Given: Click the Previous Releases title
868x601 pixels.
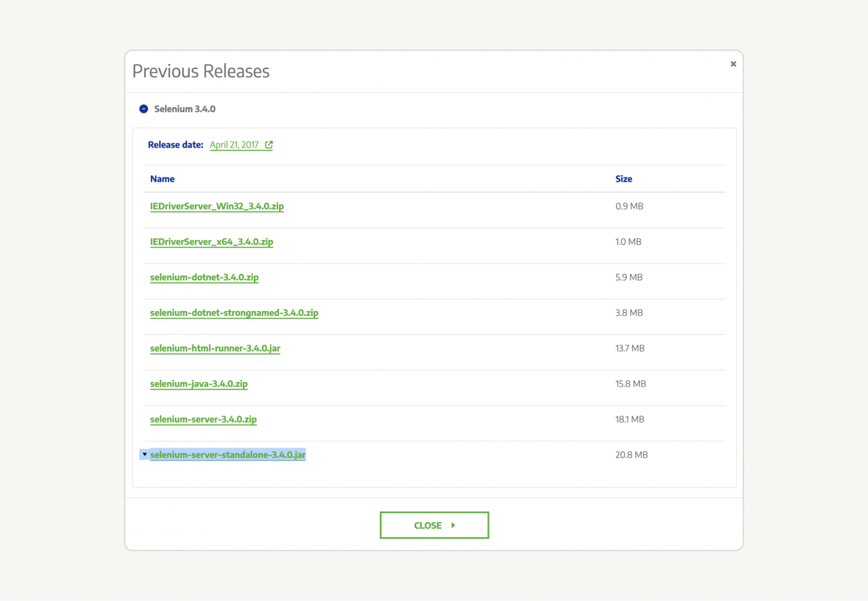Looking at the screenshot, I should [201, 71].
